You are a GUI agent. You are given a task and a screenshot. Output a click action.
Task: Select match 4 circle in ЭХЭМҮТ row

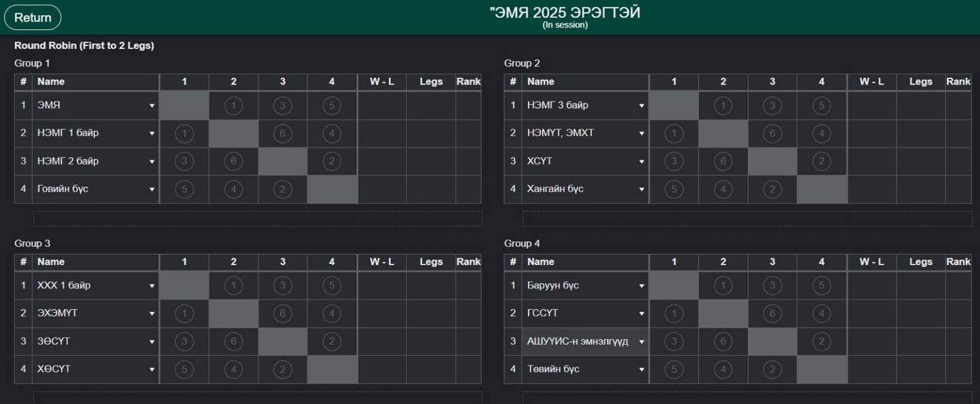click(x=332, y=314)
